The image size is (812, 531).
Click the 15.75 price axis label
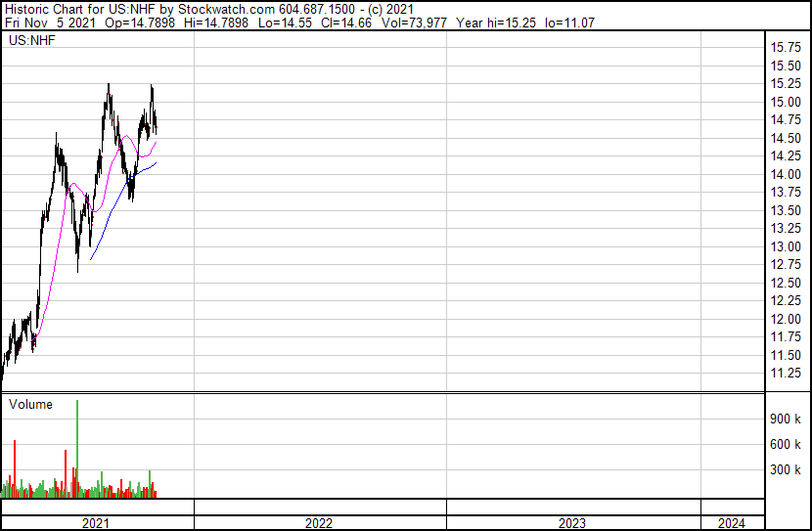click(787, 47)
